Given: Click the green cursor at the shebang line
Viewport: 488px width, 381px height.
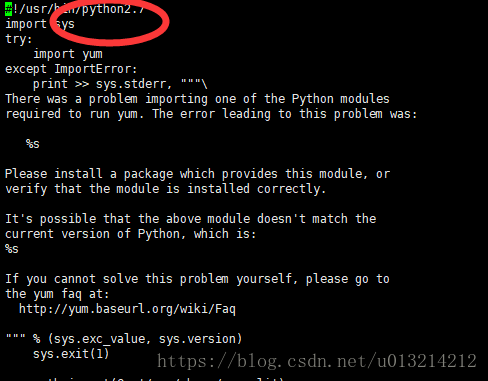Looking at the screenshot, I should [x=9, y=9].
